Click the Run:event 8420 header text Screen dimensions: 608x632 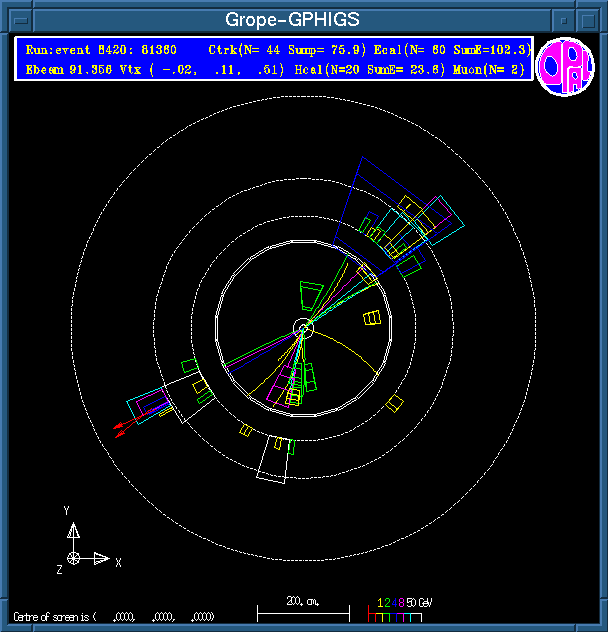(x=101, y=49)
